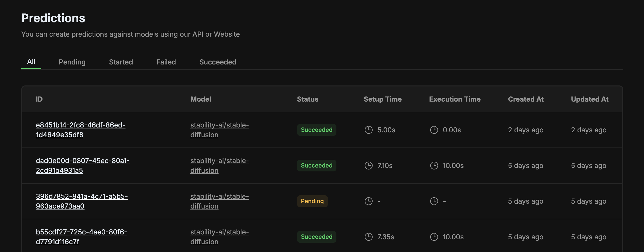The width and height of the screenshot is (644, 252).
Task: Click the Succeeded badge in the first row
Action: click(316, 130)
